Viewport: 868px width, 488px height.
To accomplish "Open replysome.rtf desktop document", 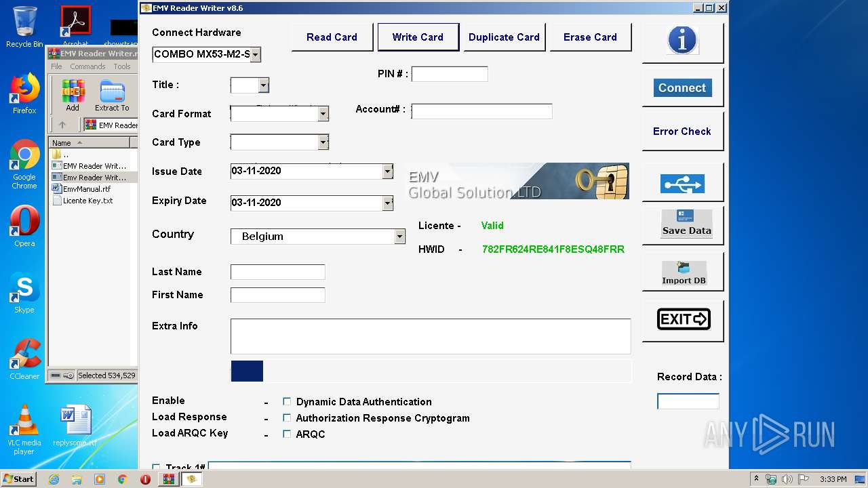I will coord(75,426).
